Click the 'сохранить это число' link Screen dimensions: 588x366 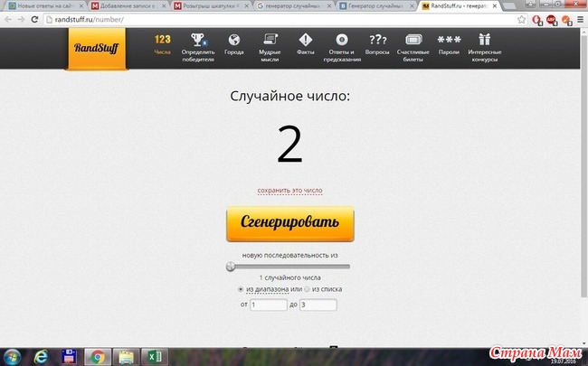(289, 191)
